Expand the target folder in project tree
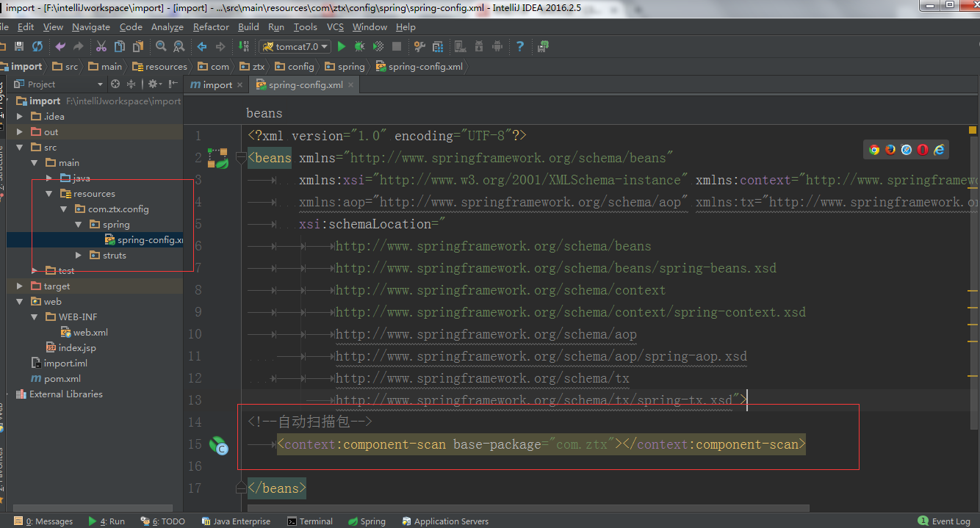 point(20,286)
